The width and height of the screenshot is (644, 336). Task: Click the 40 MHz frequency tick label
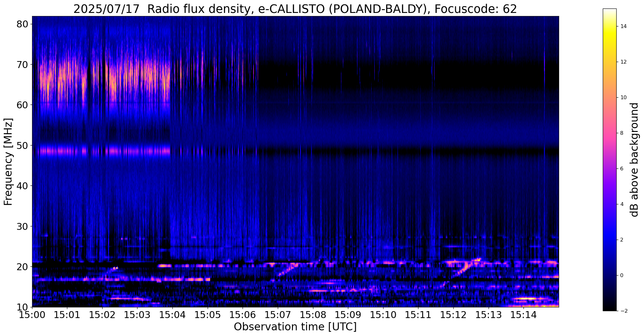pos(22,186)
